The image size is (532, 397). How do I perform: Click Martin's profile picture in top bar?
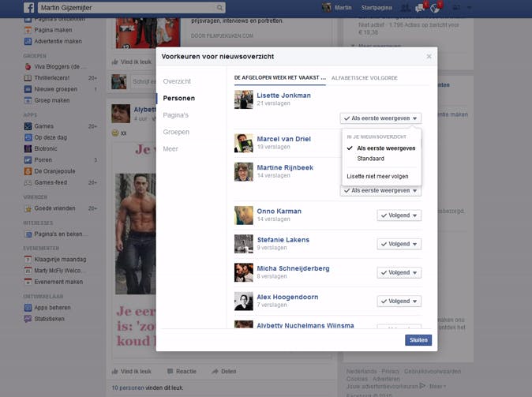tap(327, 7)
